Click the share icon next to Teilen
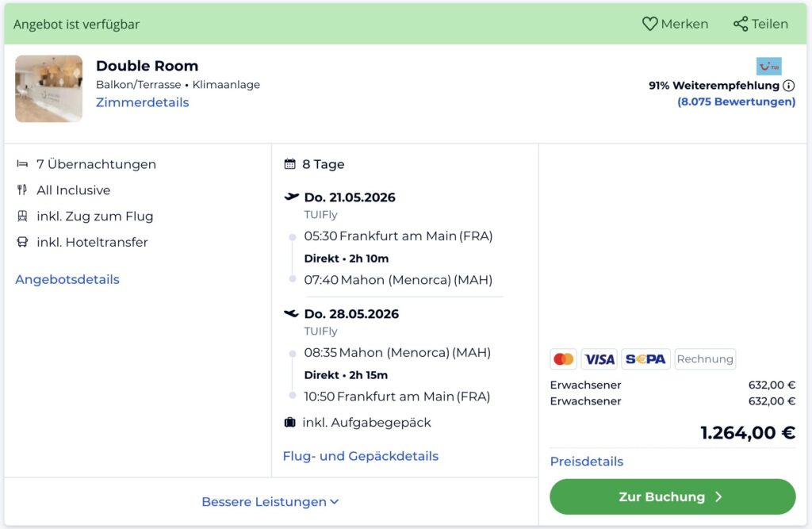812x529 pixels. (741, 24)
